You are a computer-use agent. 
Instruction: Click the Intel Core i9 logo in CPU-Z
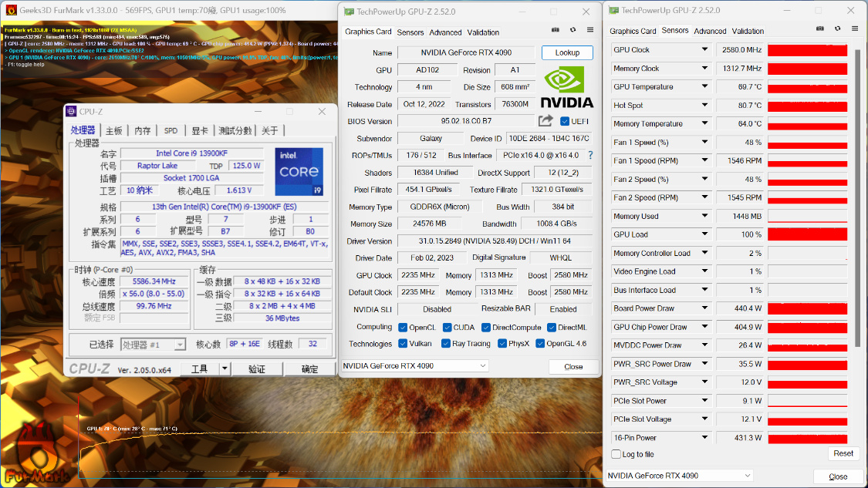tap(299, 171)
